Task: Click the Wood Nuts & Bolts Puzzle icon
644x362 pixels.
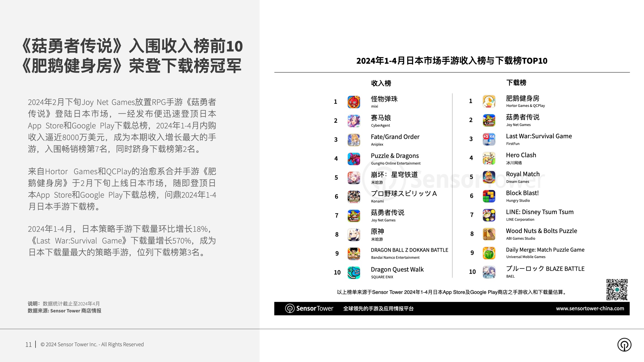Action: tap(489, 234)
